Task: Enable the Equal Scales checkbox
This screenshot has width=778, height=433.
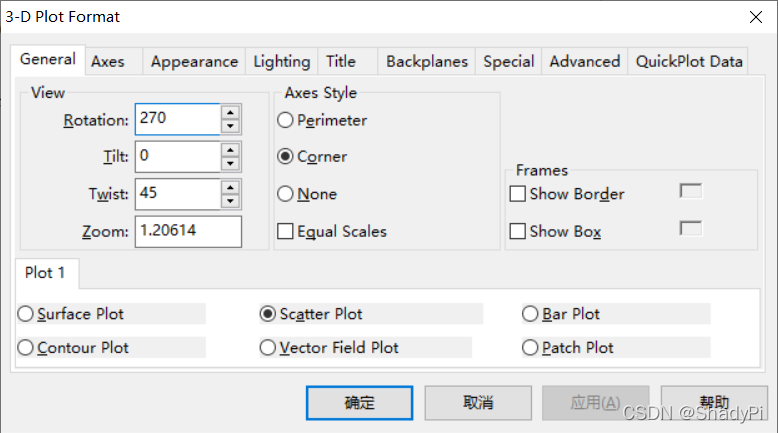Action: [x=286, y=232]
